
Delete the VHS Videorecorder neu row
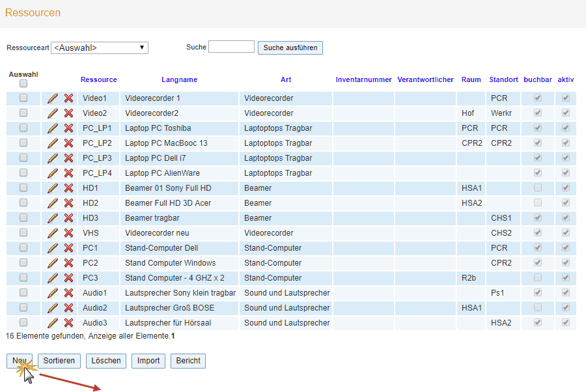tap(68, 233)
